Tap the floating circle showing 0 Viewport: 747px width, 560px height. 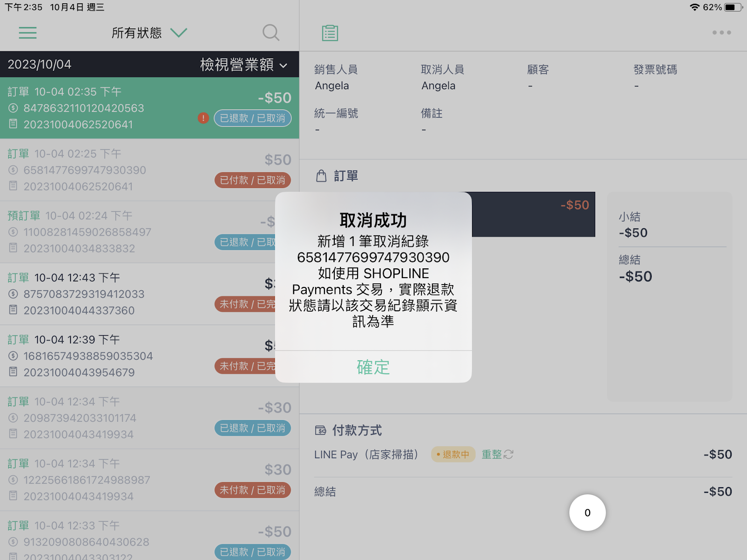tap(587, 512)
